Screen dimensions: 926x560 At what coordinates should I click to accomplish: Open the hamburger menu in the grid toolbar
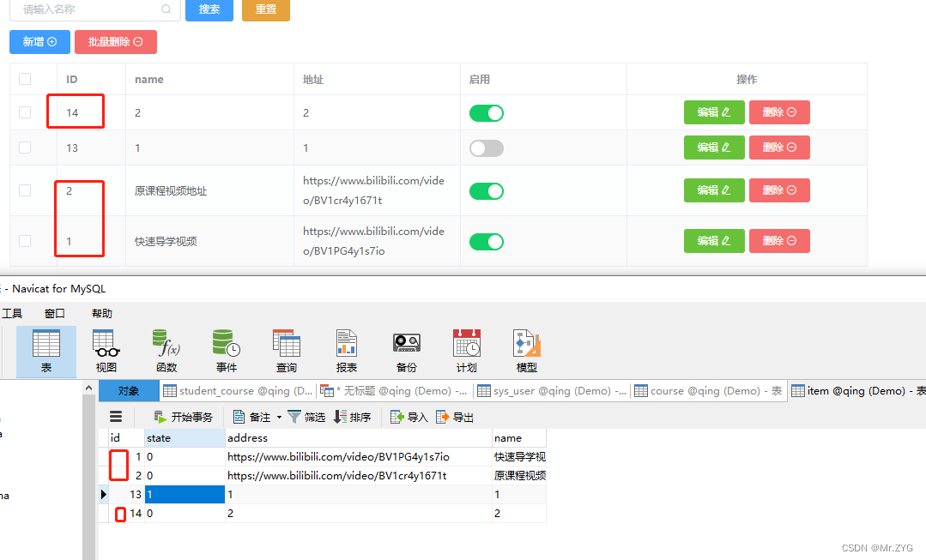pos(116,417)
